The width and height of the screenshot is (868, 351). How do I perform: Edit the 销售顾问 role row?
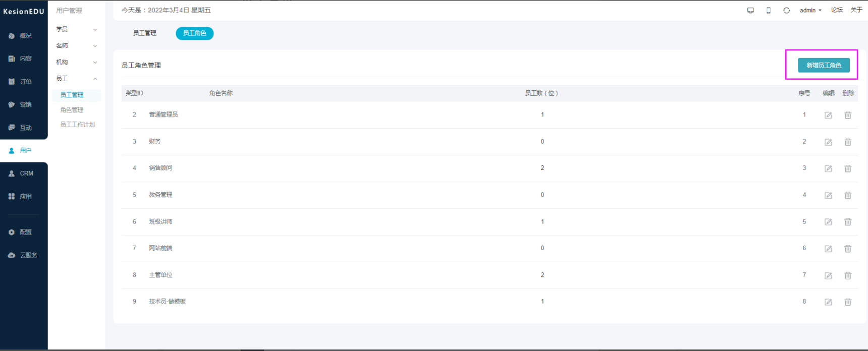tap(828, 169)
